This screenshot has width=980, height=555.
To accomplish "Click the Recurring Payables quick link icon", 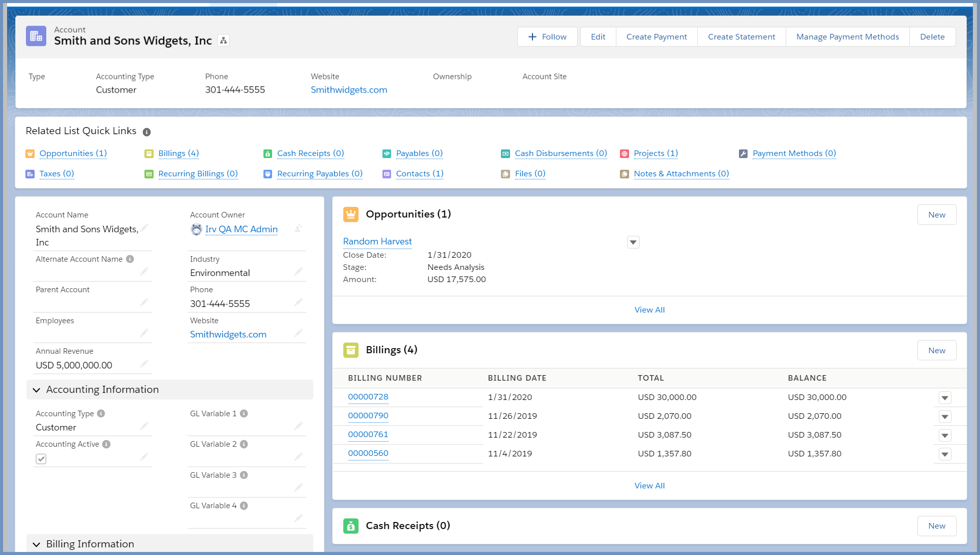I will [x=268, y=174].
